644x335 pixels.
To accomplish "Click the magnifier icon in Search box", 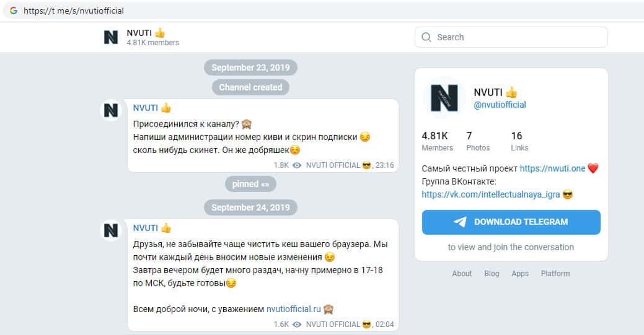I will point(426,37).
